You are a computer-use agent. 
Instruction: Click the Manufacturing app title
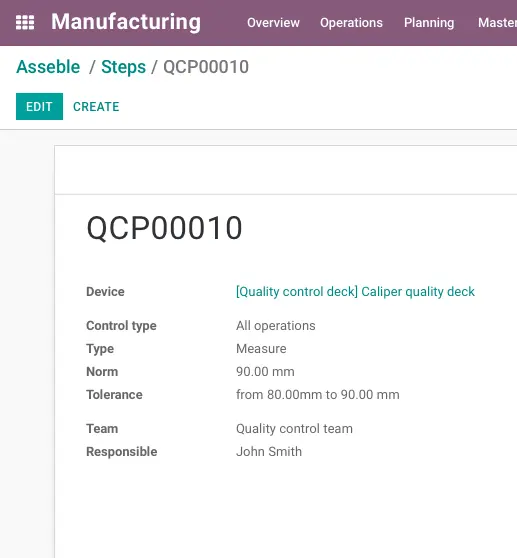126,22
